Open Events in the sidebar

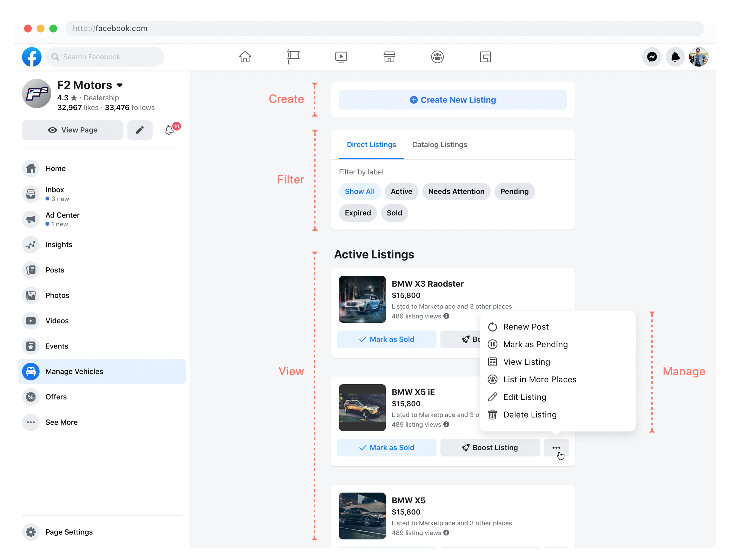point(102,346)
